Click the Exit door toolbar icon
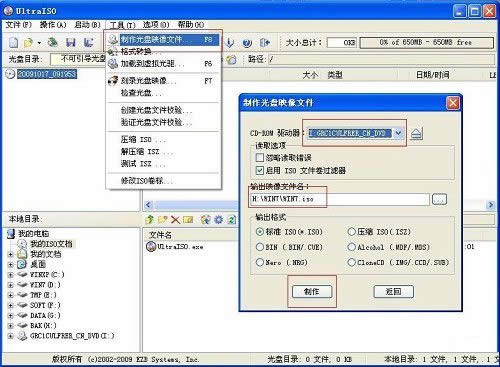 coord(265,43)
